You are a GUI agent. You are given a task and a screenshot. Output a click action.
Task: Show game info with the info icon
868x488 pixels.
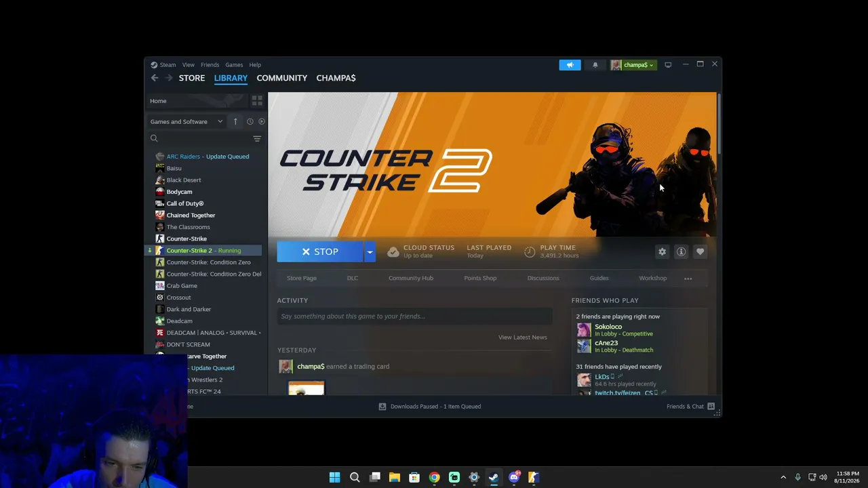(681, 251)
